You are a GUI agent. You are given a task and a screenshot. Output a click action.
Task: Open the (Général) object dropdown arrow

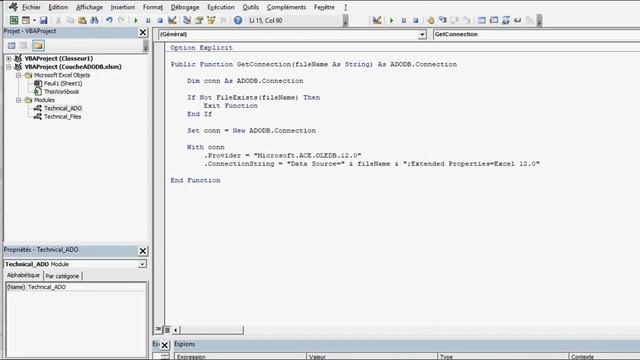click(422, 35)
